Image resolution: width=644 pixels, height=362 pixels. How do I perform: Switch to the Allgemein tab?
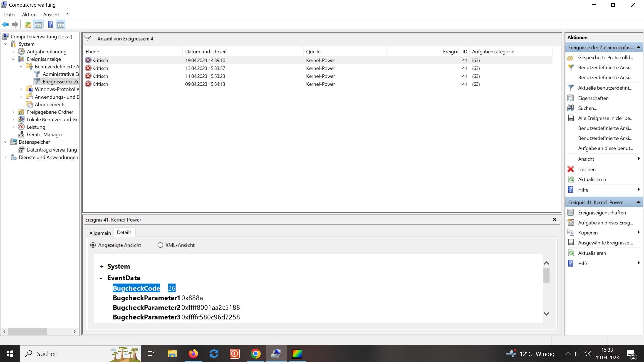coord(100,233)
